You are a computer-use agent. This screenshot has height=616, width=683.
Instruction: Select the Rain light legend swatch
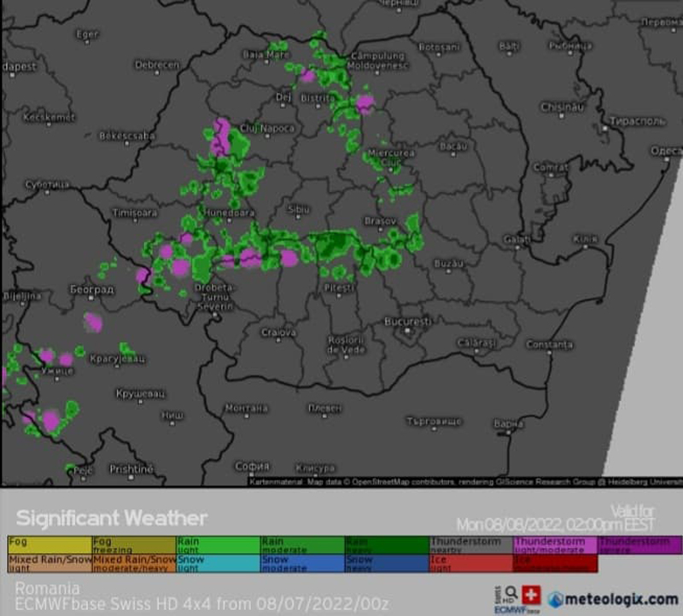[218, 545]
